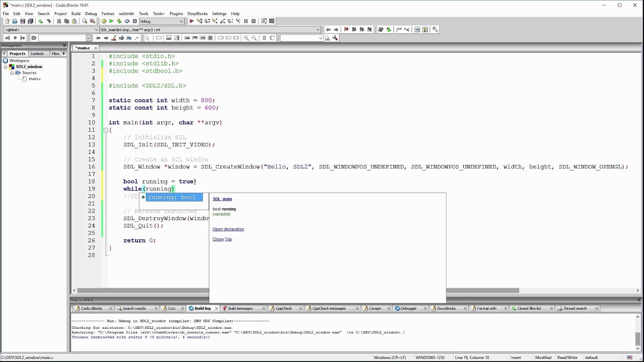Save the current file via floppy icon

[x=23, y=21]
